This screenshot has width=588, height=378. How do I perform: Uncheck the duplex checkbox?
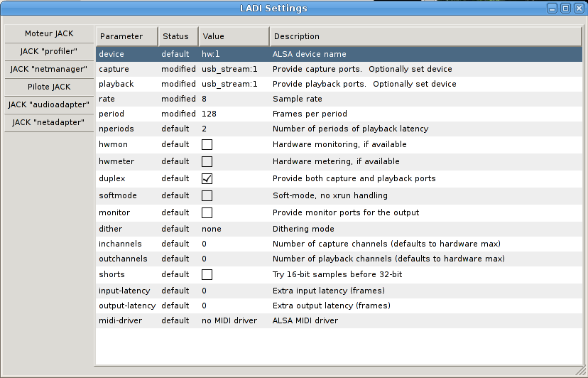[207, 178]
